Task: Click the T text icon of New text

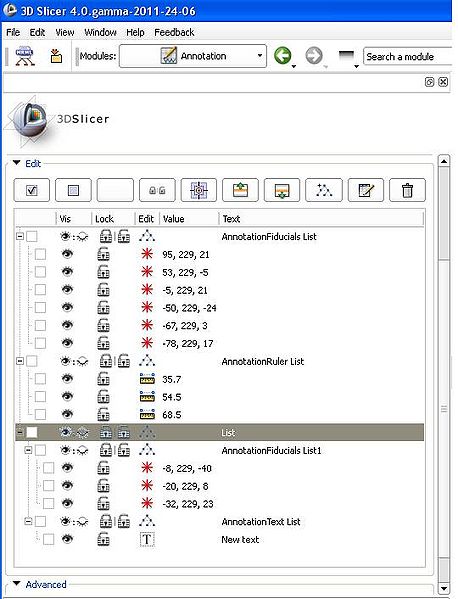Action: point(147,539)
